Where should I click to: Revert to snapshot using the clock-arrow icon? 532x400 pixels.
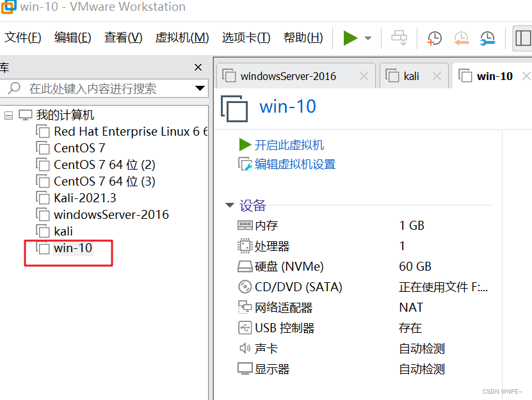point(461,38)
